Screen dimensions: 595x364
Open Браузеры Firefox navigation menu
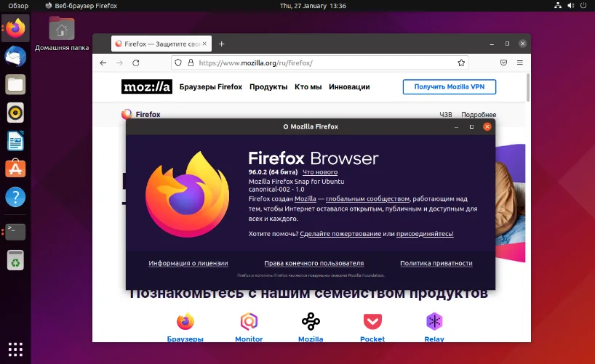tap(211, 87)
